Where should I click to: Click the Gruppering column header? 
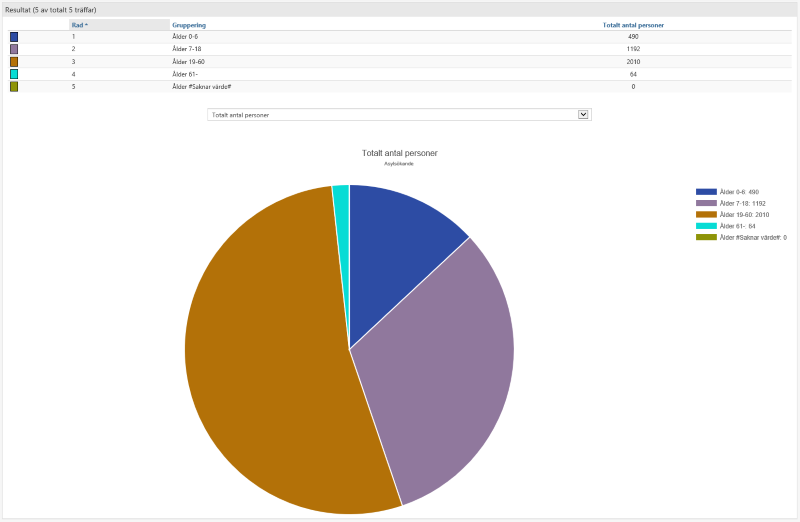190,24
